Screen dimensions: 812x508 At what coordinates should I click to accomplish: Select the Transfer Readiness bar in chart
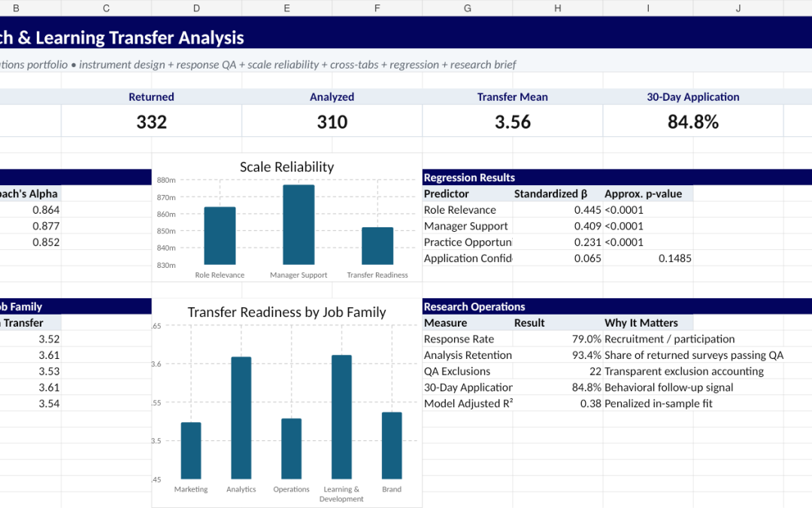point(377,245)
